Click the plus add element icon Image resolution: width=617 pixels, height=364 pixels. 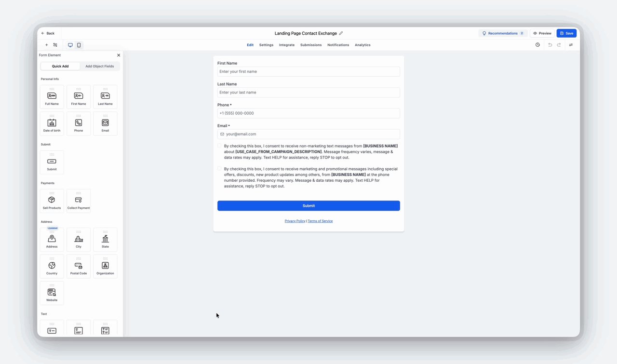pyautogui.click(x=46, y=45)
